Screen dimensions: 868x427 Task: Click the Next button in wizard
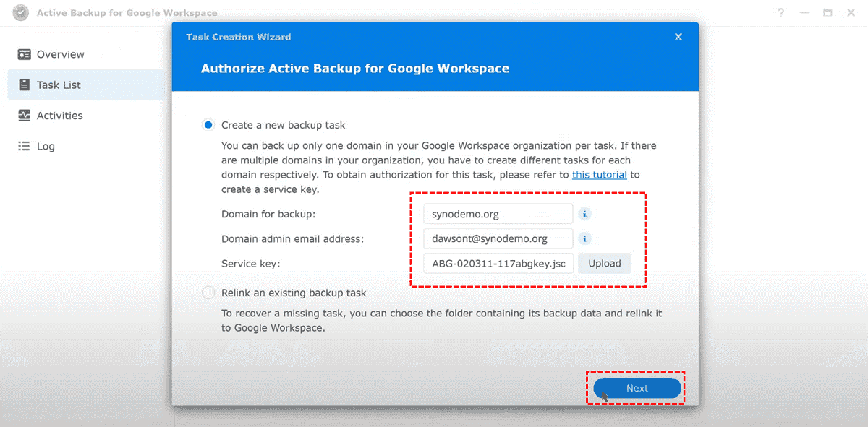(x=637, y=388)
